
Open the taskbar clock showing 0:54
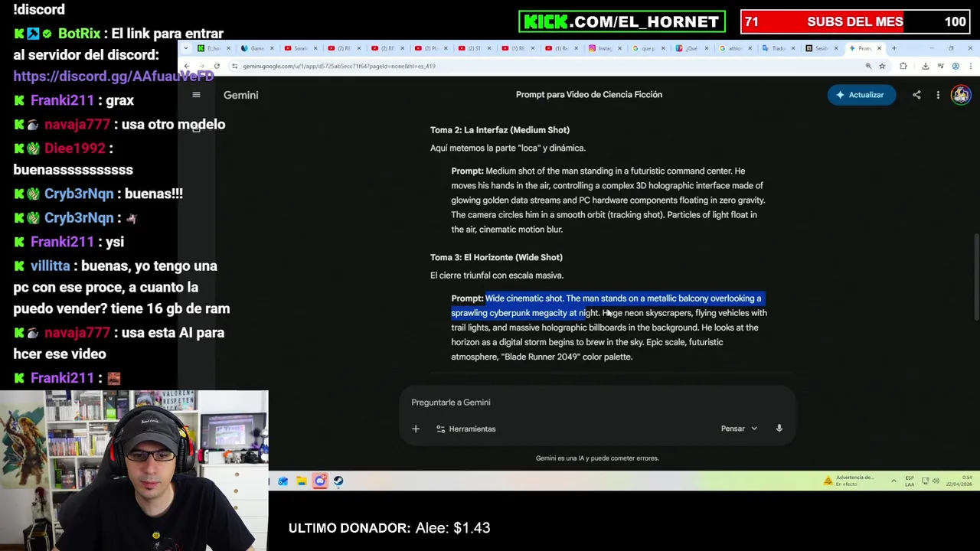pos(961,481)
